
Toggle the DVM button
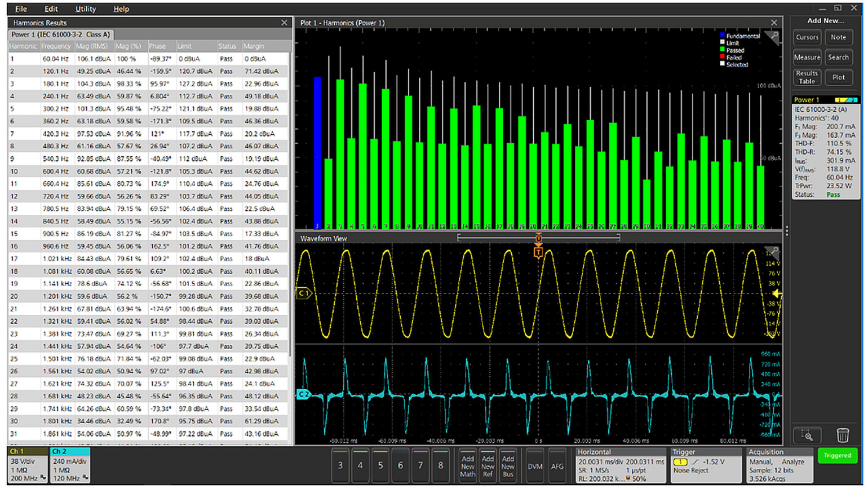[x=535, y=466]
